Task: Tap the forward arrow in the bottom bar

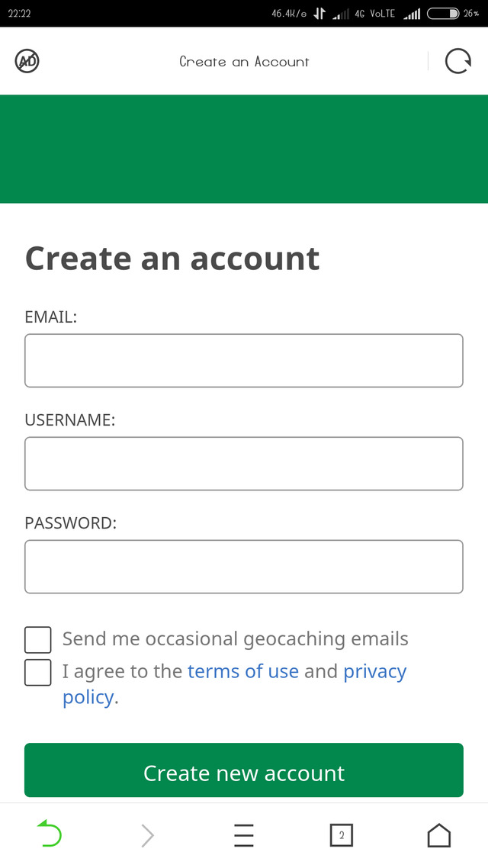Action: (146, 835)
